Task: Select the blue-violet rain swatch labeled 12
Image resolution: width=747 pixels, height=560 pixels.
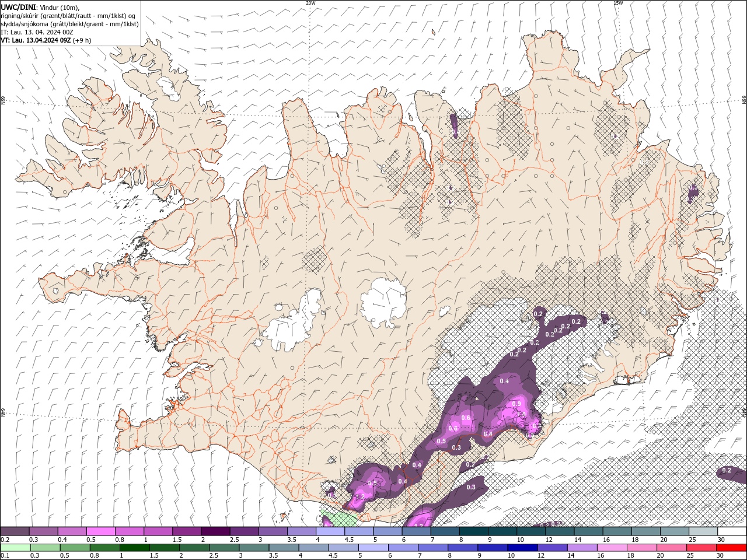Action: coord(552,548)
